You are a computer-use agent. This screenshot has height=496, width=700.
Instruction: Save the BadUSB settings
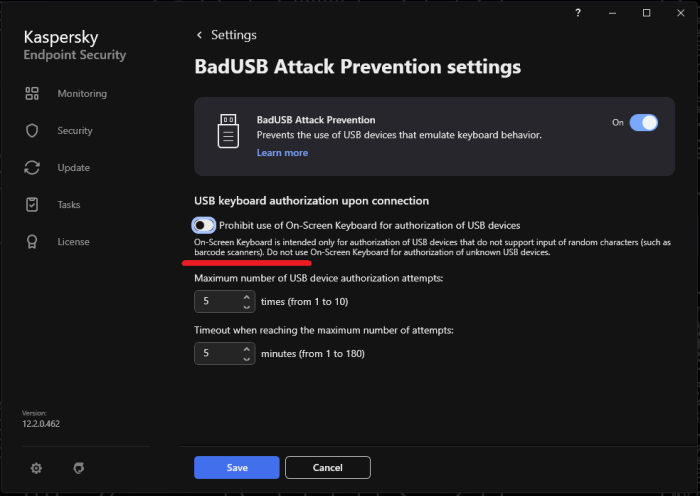tap(237, 467)
